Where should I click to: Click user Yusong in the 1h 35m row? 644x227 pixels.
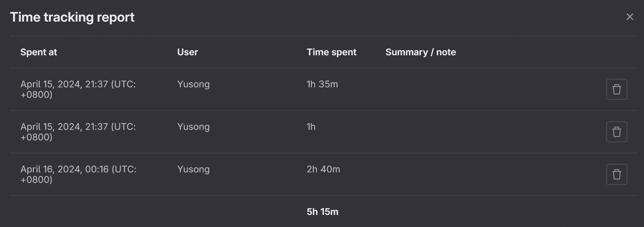tap(193, 84)
